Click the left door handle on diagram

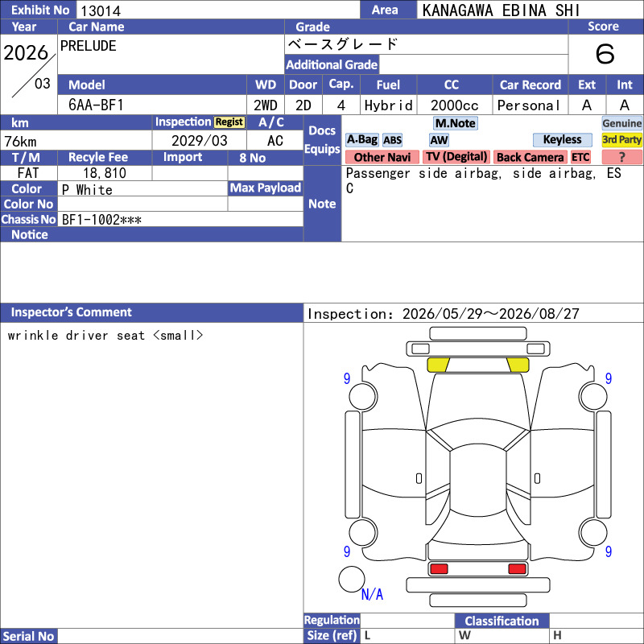419,478
